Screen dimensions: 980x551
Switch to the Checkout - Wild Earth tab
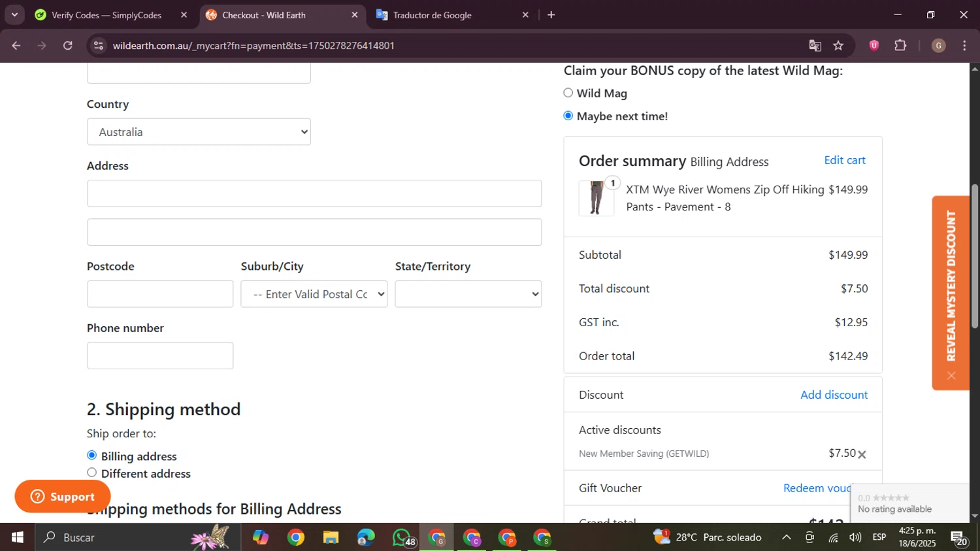[264, 15]
